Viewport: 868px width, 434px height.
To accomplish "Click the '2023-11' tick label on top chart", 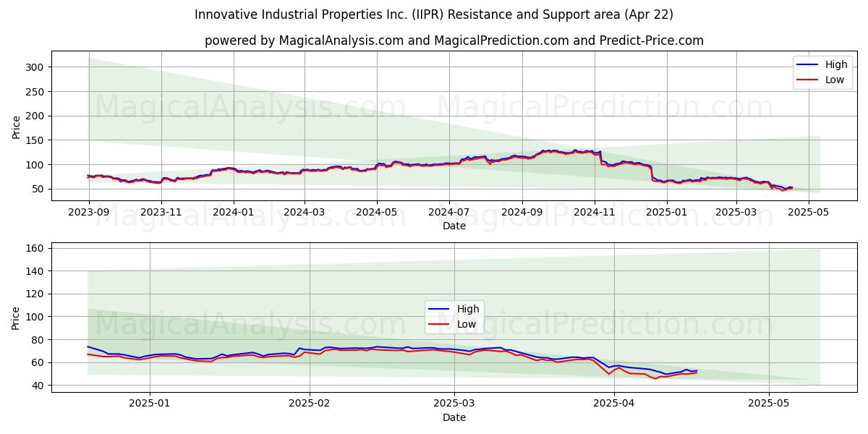I will pos(161,213).
